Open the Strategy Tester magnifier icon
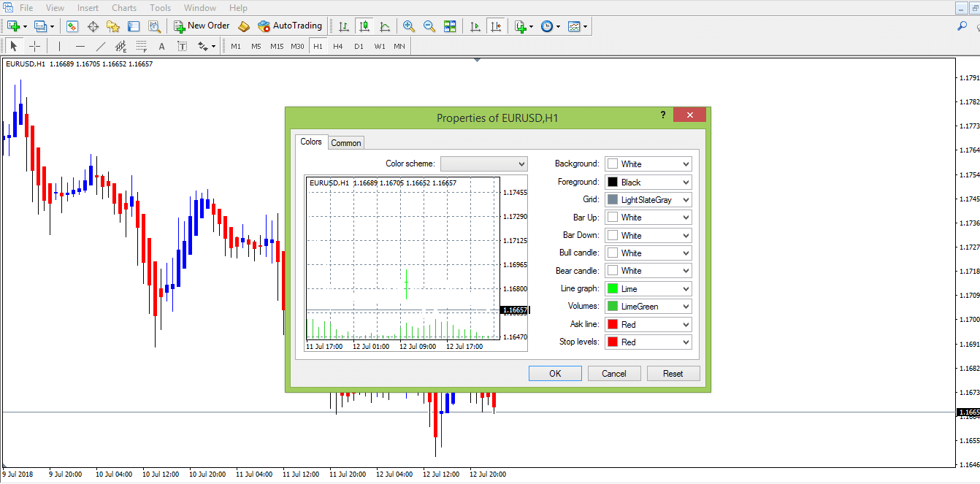980x484 pixels. 154,26
